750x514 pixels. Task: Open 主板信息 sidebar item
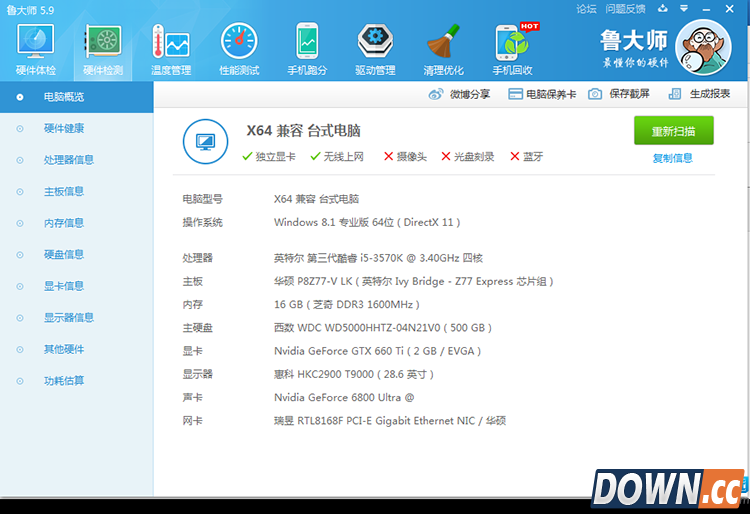click(77, 192)
